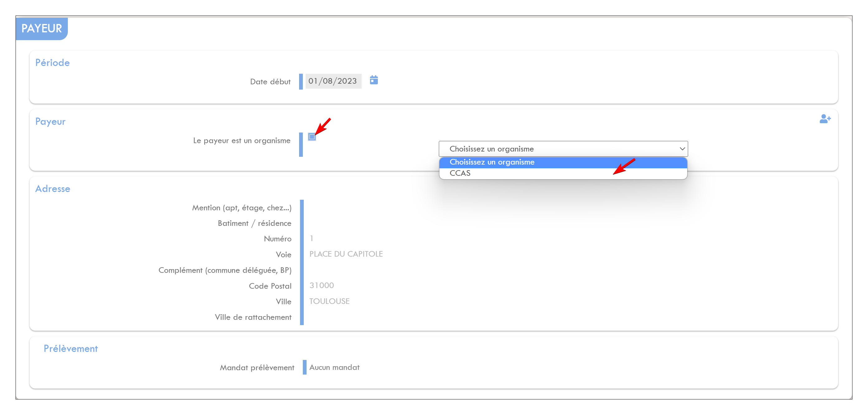Click 'Le payeur est un organisme' label
Screen dimensions: 868x415
click(242, 141)
